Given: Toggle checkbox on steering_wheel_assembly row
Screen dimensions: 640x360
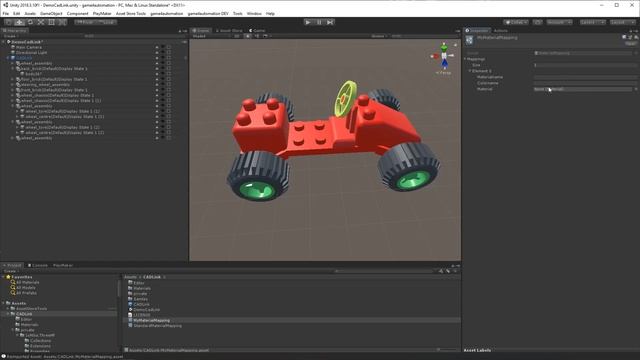Looking at the screenshot, I should [x=169, y=84].
